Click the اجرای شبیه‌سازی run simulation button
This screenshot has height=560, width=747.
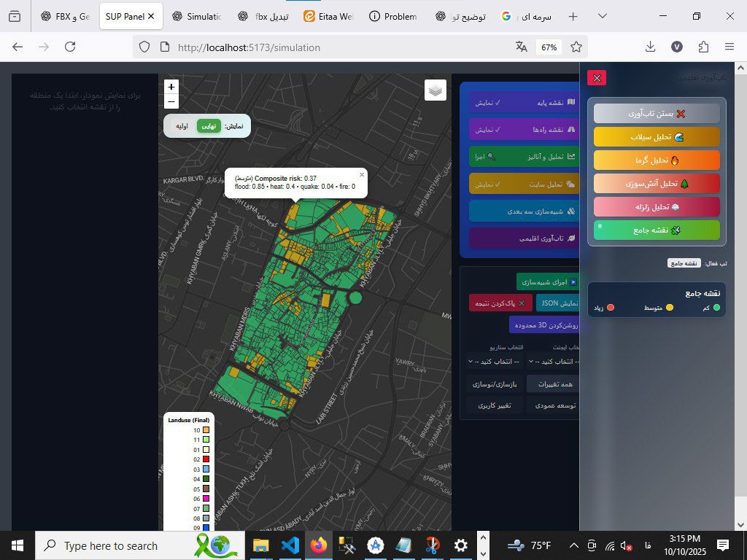click(548, 282)
